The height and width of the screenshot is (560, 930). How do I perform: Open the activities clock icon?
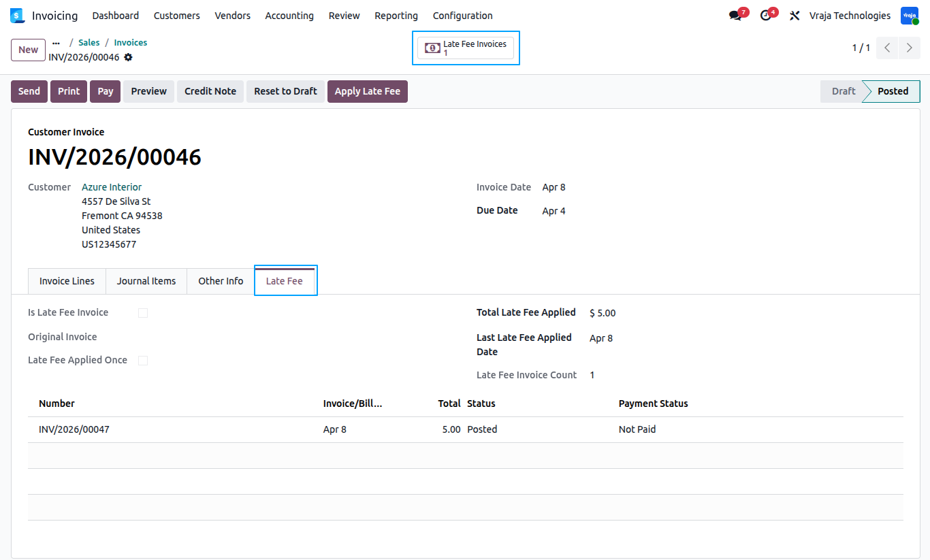(766, 16)
